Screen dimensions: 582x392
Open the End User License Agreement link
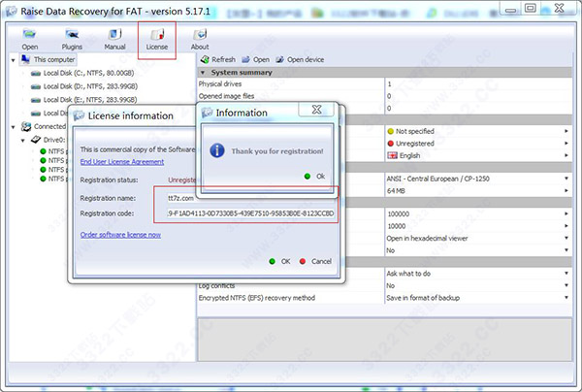122,162
